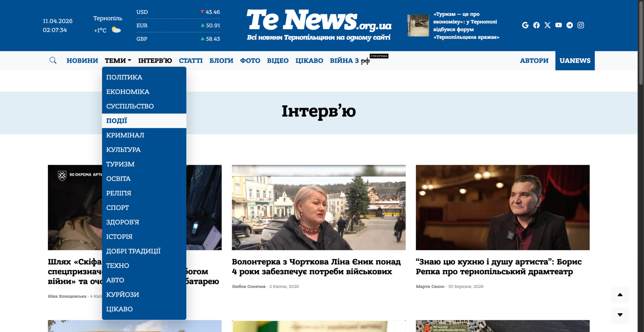Open the X (Twitter) icon
Screen dimensions: 644x332
[547, 25]
